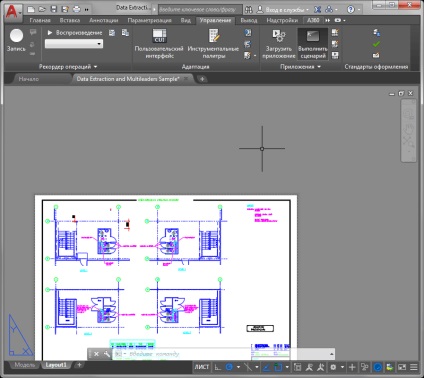The image size is (424, 378).
Task: Open command line customize wrench icon
Action: pyautogui.click(x=107, y=354)
